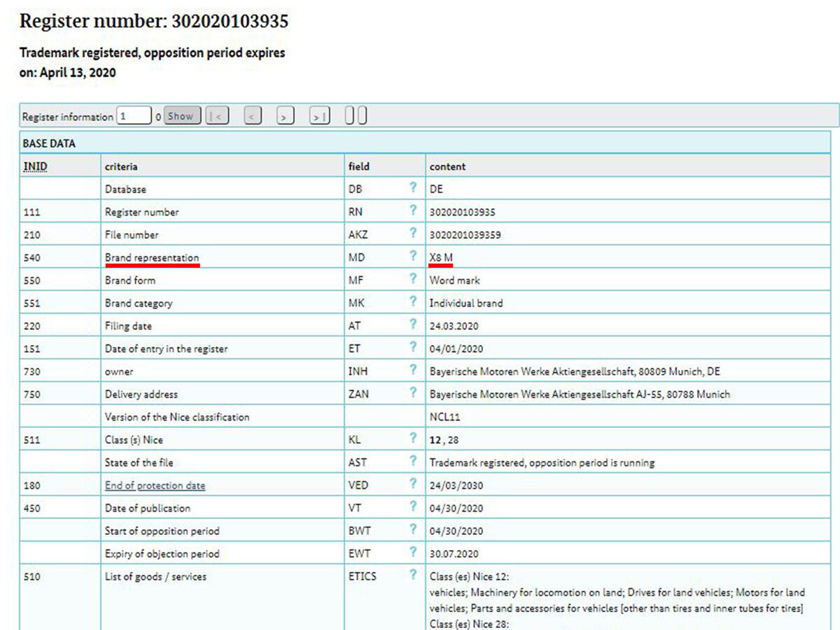Image resolution: width=840 pixels, height=630 pixels.
Task: Click the delivery address AJ-55 cell
Action: click(x=580, y=394)
